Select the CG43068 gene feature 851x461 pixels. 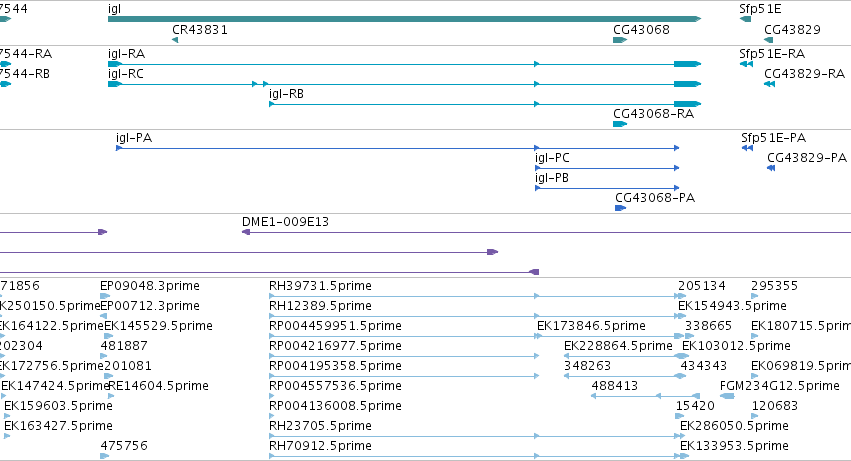[x=620, y=40]
